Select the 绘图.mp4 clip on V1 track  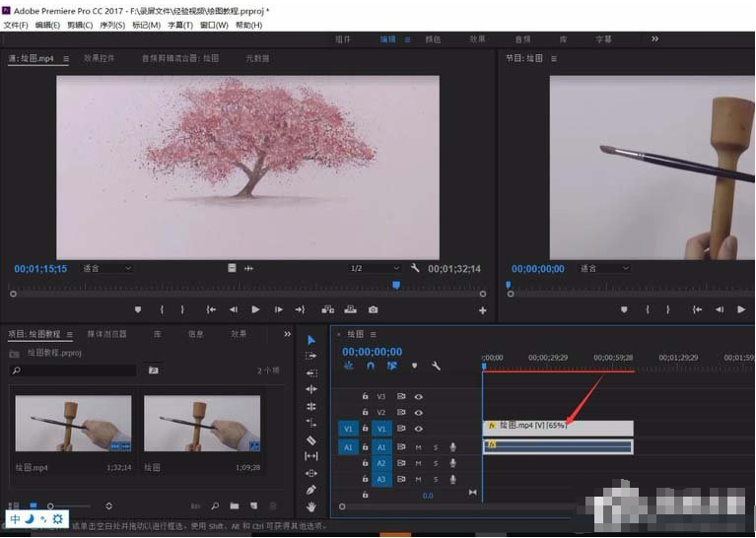[x=557, y=427]
